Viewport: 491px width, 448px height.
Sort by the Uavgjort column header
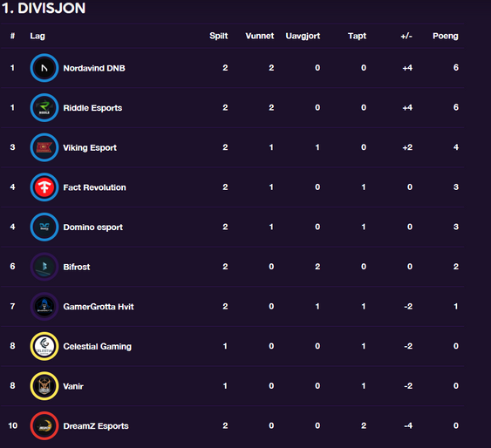303,37
